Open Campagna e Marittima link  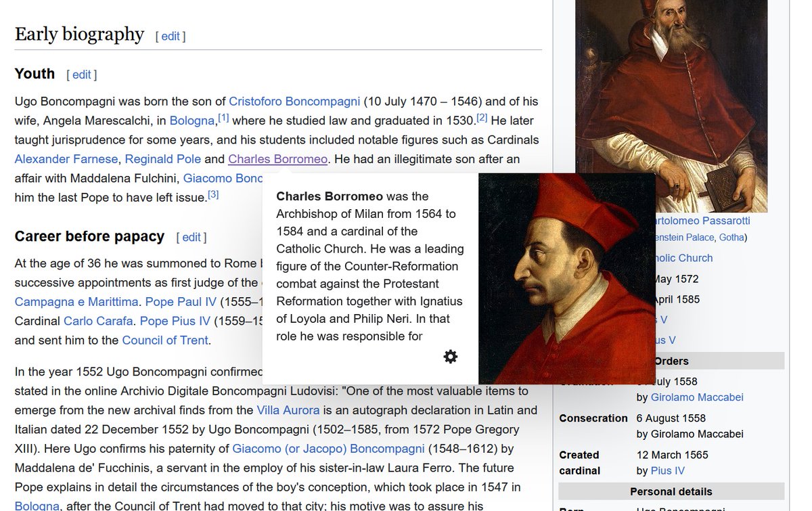coord(76,302)
